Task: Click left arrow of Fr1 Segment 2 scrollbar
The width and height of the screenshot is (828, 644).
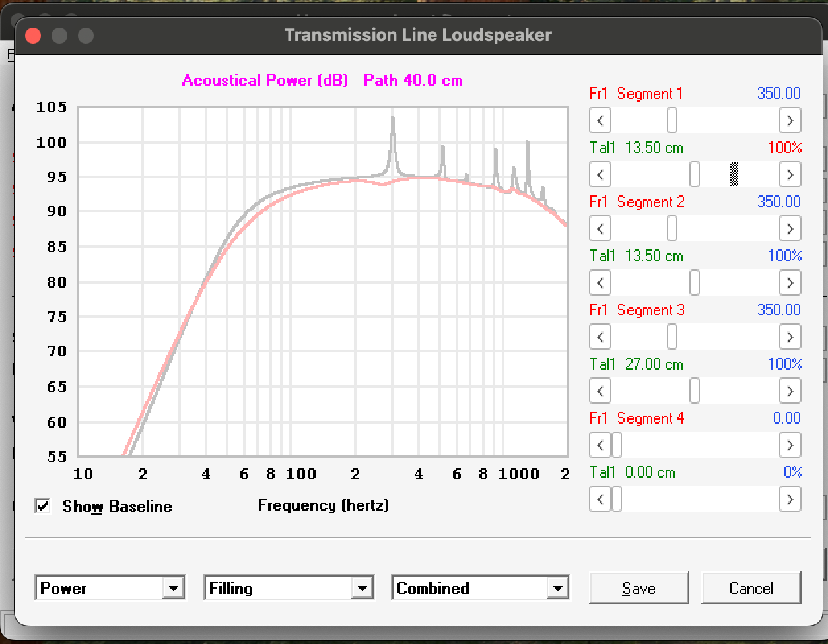Action: [600, 229]
